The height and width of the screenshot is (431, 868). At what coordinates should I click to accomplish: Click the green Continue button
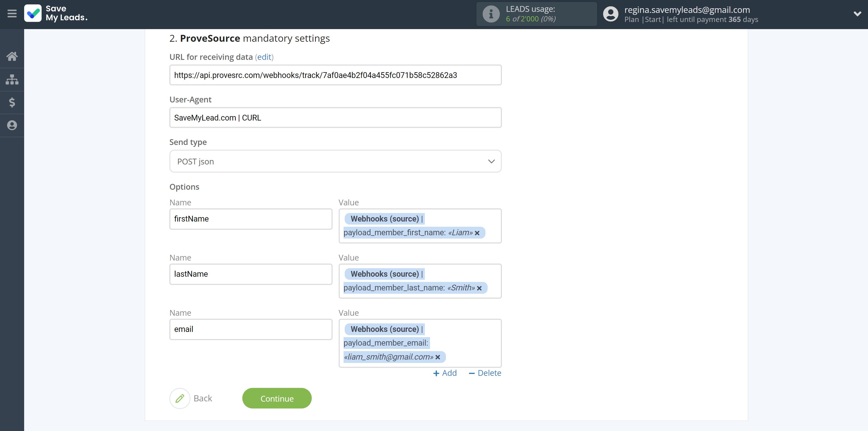(277, 398)
